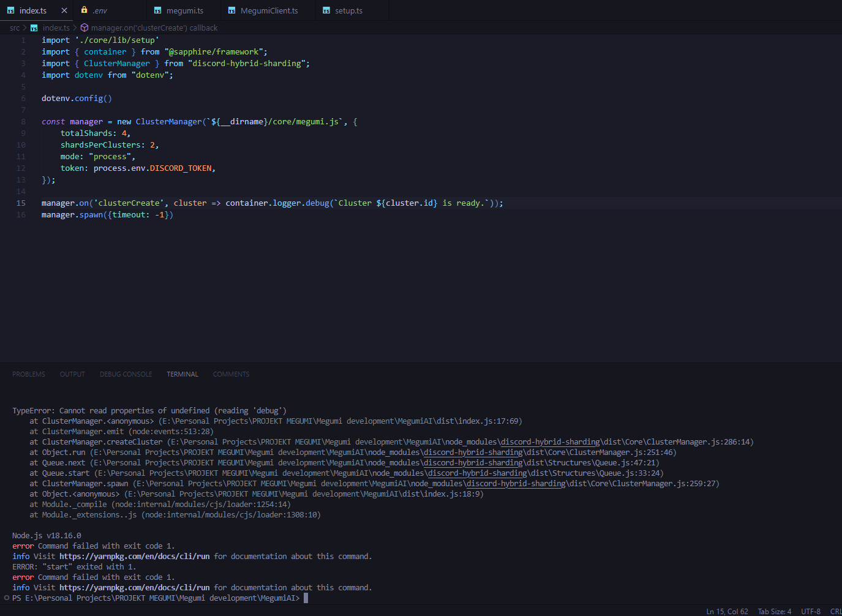Click the TS icon next to index.ts in breadcrumbs
This screenshot has width=842, height=616.
[34, 28]
